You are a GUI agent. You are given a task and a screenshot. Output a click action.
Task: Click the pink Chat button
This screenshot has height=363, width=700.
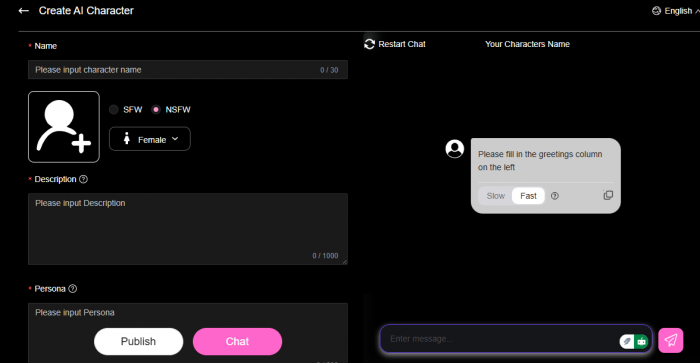click(x=238, y=342)
